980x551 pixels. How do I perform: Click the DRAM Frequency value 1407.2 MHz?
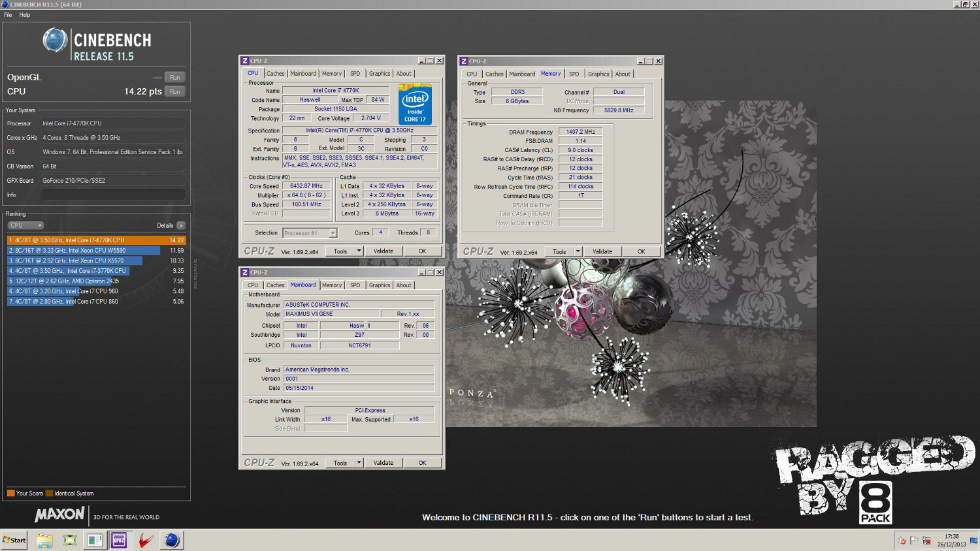pyautogui.click(x=581, y=132)
